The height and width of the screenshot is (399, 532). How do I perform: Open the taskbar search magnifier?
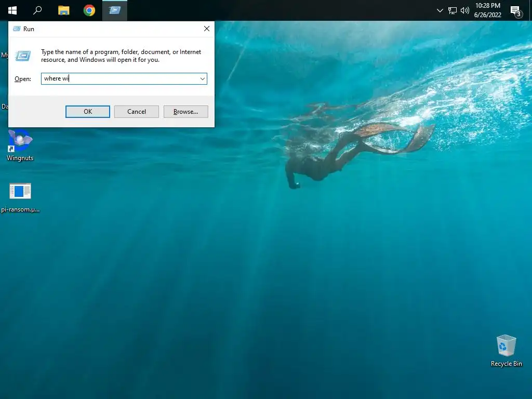click(x=37, y=10)
